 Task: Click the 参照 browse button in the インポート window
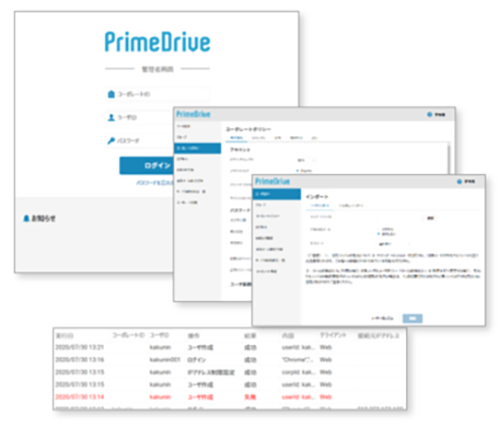[430, 218]
